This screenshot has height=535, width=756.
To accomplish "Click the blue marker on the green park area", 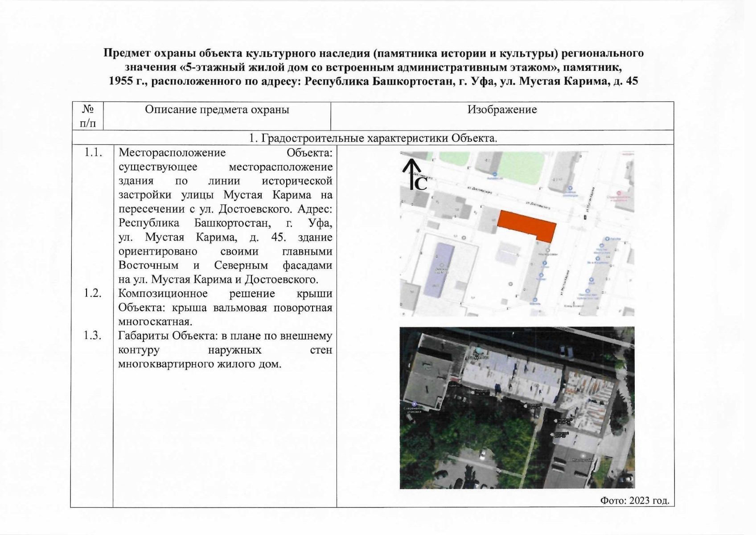I will 495,174.
